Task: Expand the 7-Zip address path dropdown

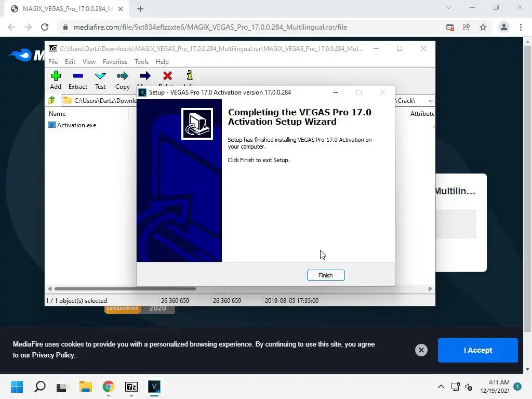Action: pyautogui.click(x=430, y=101)
